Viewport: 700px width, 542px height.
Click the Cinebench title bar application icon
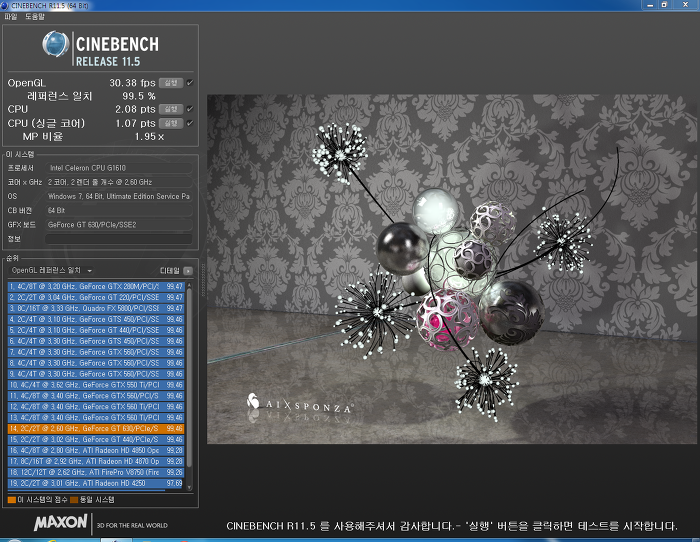(5, 5)
